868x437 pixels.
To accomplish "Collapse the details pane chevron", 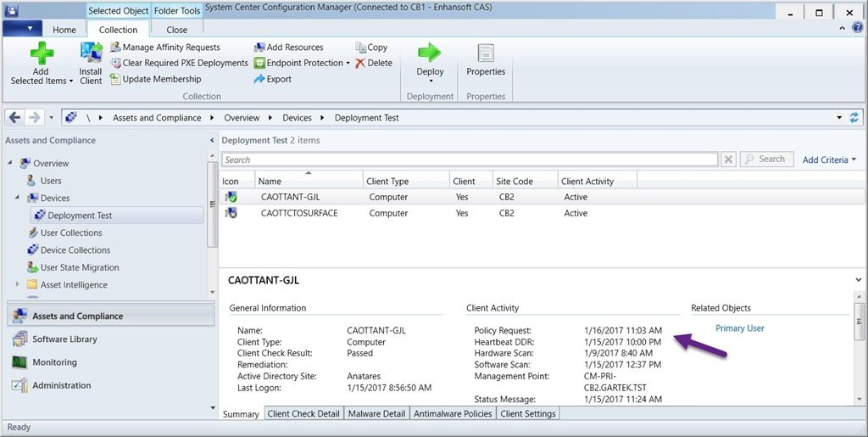I will 859,280.
